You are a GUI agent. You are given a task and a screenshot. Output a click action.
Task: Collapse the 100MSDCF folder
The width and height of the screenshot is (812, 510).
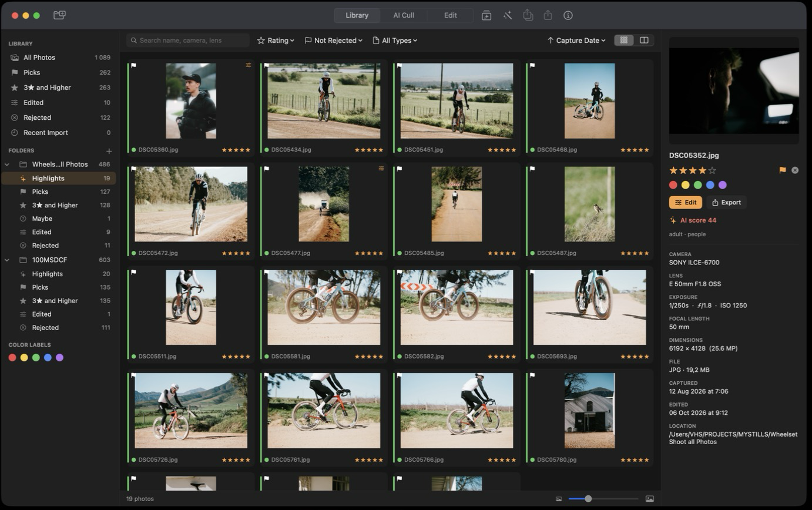(x=7, y=260)
